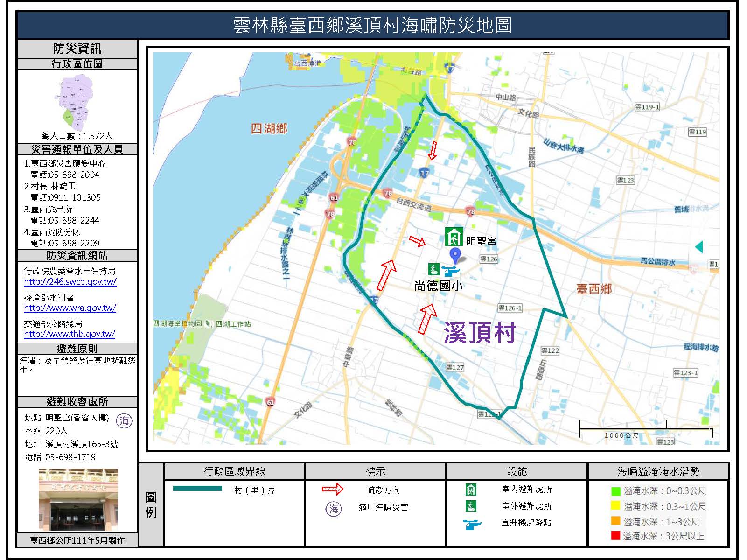This screenshot has width=747, height=560.
Task: Click the purple 溪頂村 village label
Action: pyautogui.click(x=479, y=333)
